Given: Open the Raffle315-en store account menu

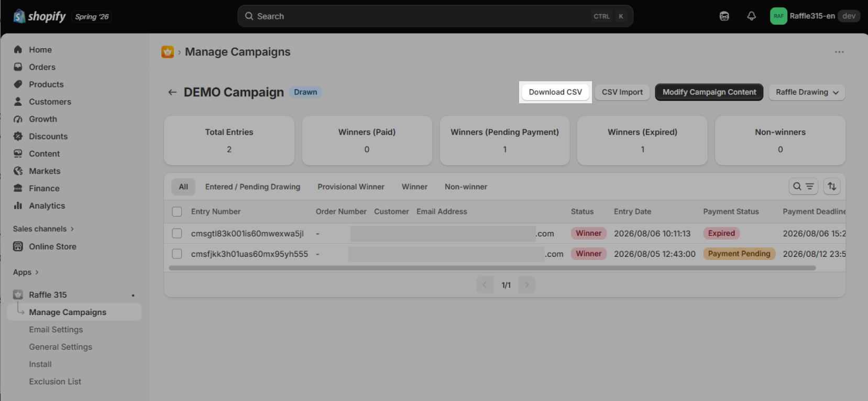Looking at the screenshot, I should pos(815,16).
